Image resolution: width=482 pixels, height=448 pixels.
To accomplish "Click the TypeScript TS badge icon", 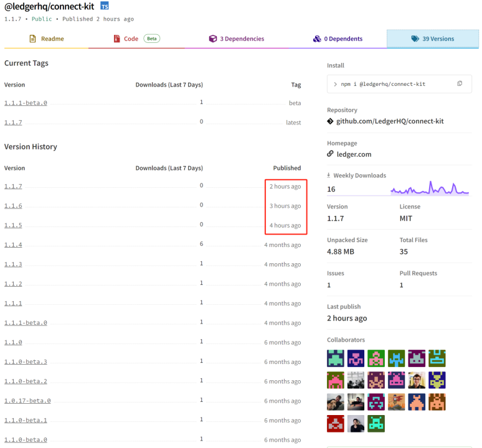I will [105, 6].
